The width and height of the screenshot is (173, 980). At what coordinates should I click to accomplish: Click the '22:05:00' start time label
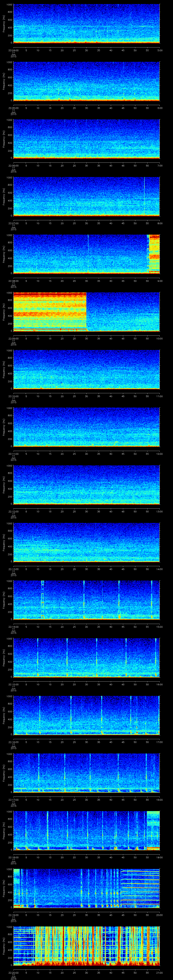[x=13, y=108]
